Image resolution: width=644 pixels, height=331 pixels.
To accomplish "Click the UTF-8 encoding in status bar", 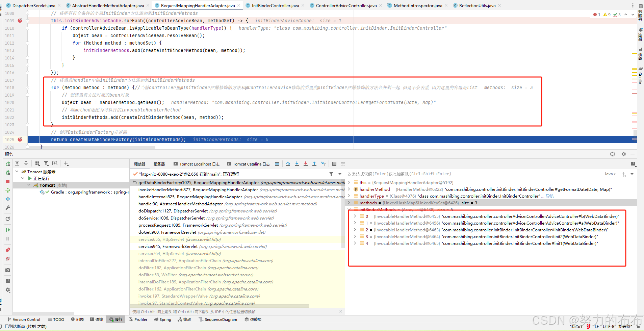I will [609, 326].
